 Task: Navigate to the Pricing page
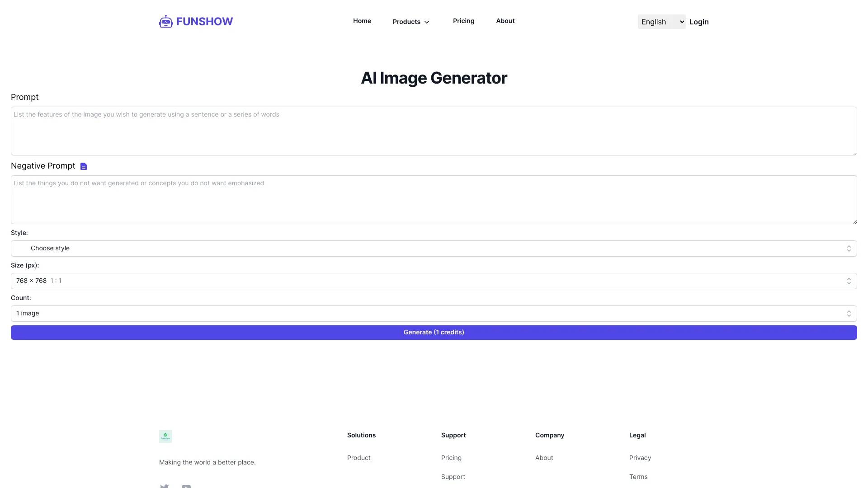click(463, 21)
